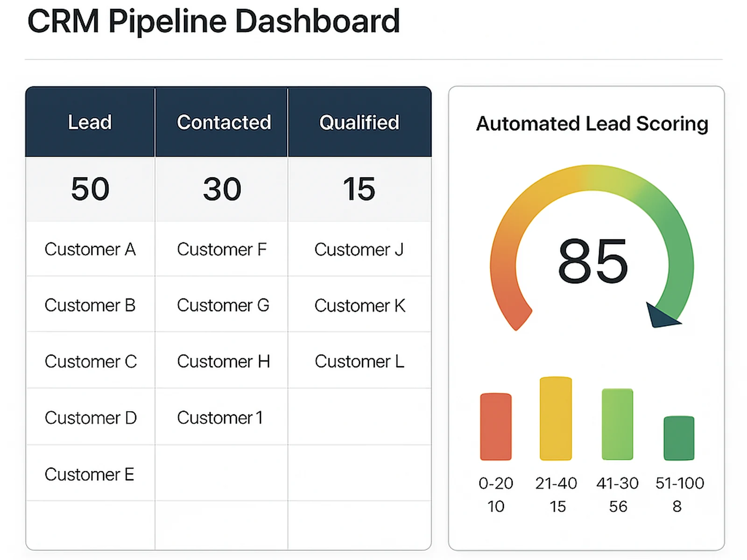Click the lead count showing 50

(x=90, y=189)
